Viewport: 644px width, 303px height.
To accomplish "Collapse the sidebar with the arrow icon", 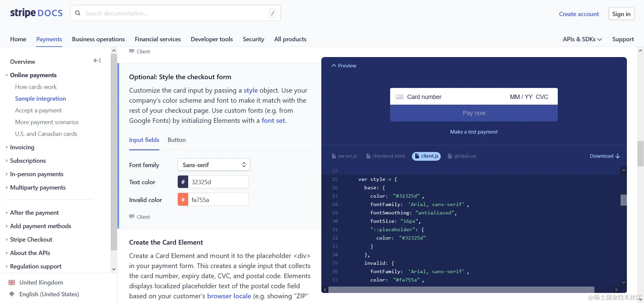I will 97,60.
